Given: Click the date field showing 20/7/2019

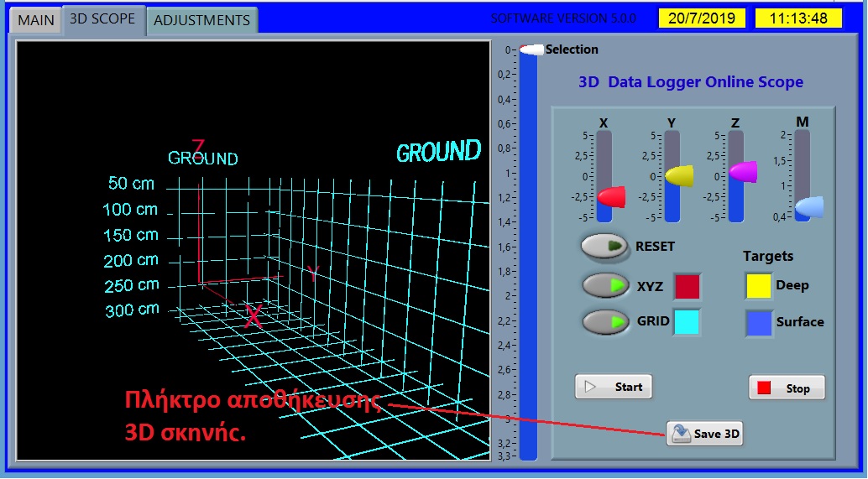Looking at the screenshot, I should [x=696, y=18].
